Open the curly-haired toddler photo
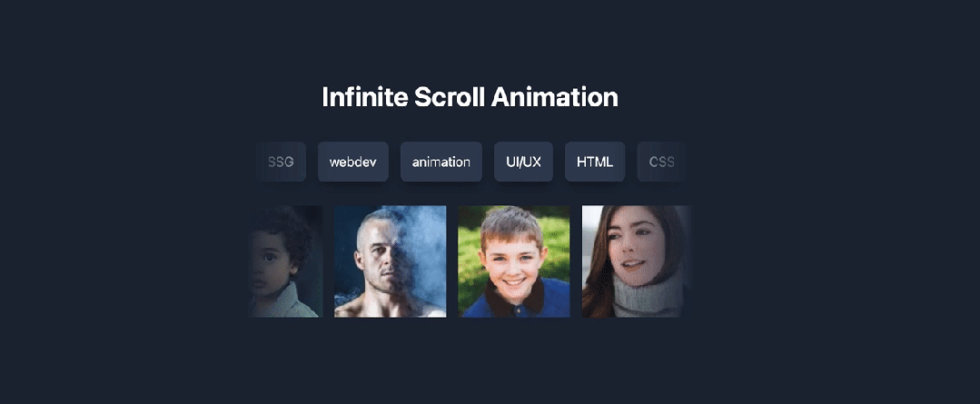This screenshot has width=980, height=404. point(286,261)
